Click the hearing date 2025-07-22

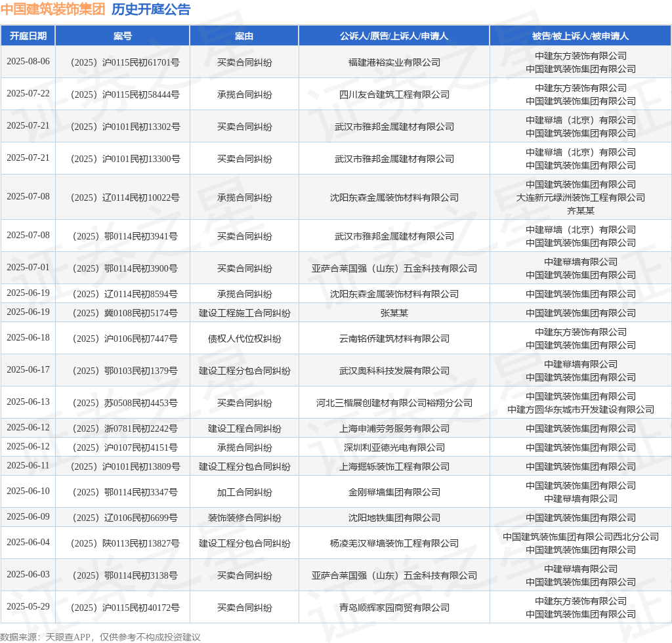tap(28, 93)
